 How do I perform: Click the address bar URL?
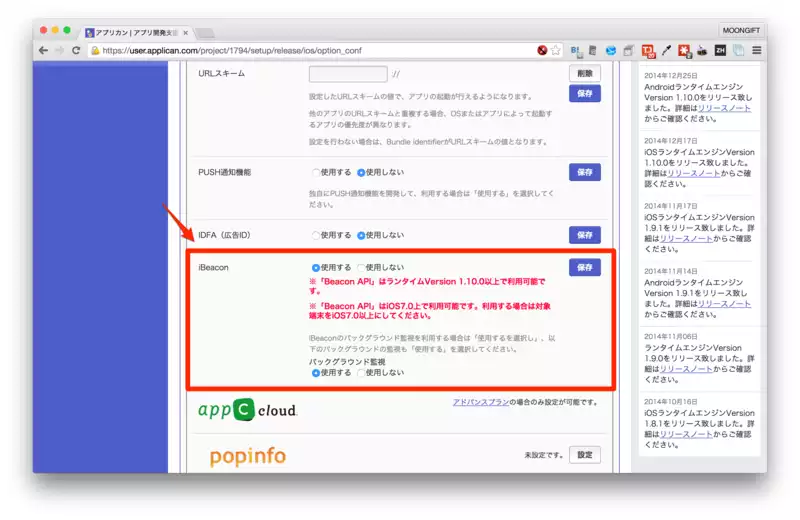point(232,51)
